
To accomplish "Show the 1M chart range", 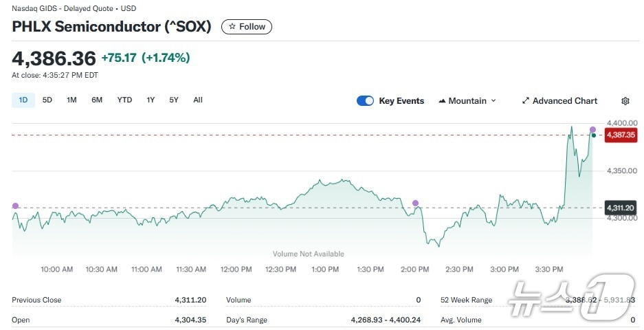I will pyautogui.click(x=71, y=100).
